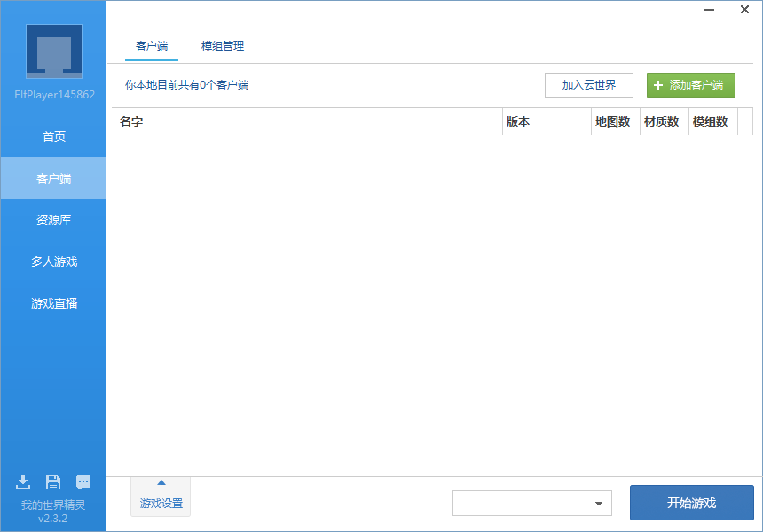Click the ElfPlayer145862 username
The width and height of the screenshot is (763, 532).
[53, 95]
